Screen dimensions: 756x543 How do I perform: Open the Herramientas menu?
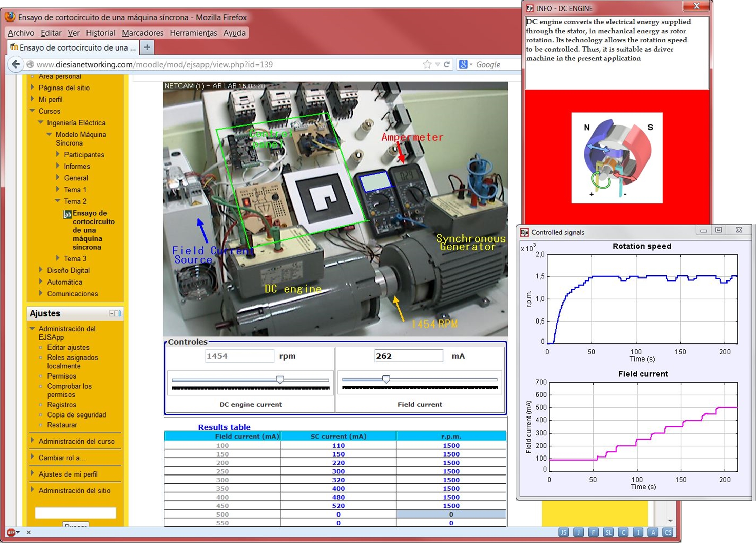193,33
